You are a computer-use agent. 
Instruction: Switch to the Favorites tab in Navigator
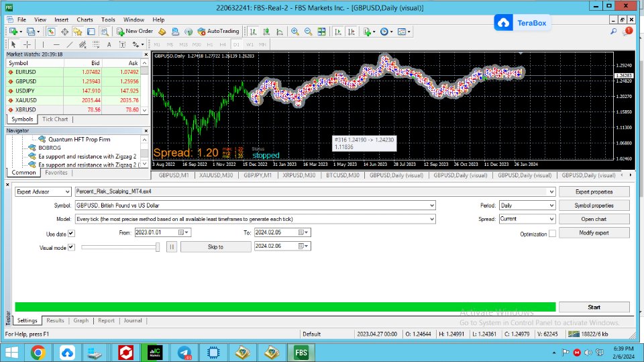click(x=56, y=173)
